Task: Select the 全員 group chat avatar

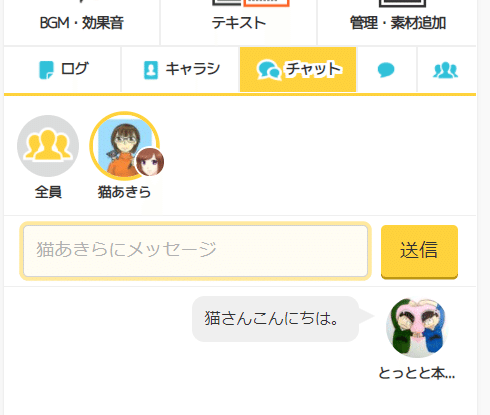Action: pyautogui.click(x=48, y=146)
